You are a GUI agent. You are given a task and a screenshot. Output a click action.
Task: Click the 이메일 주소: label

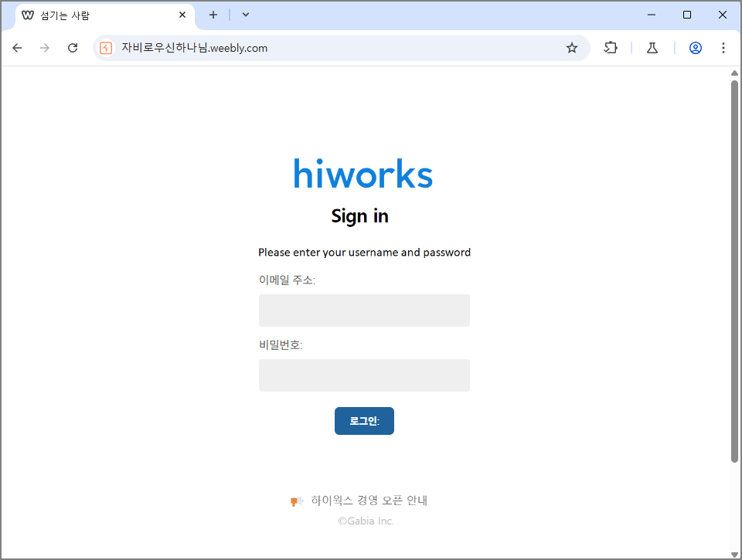[287, 280]
